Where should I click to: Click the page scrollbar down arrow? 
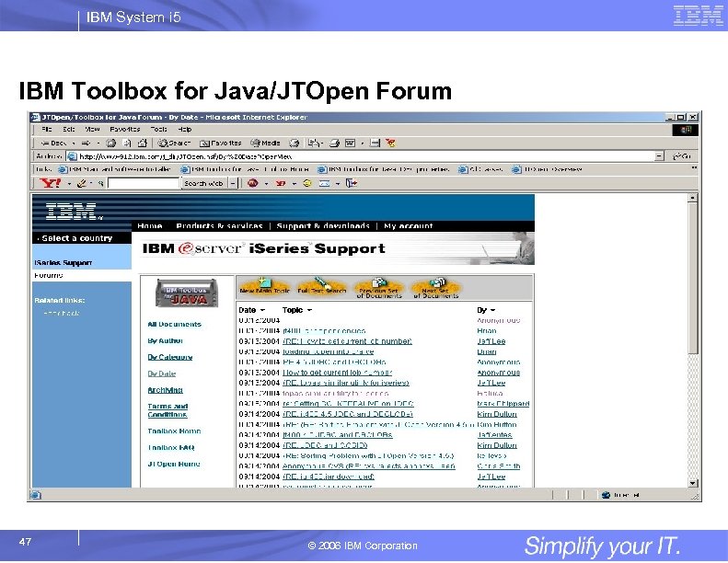pos(693,483)
